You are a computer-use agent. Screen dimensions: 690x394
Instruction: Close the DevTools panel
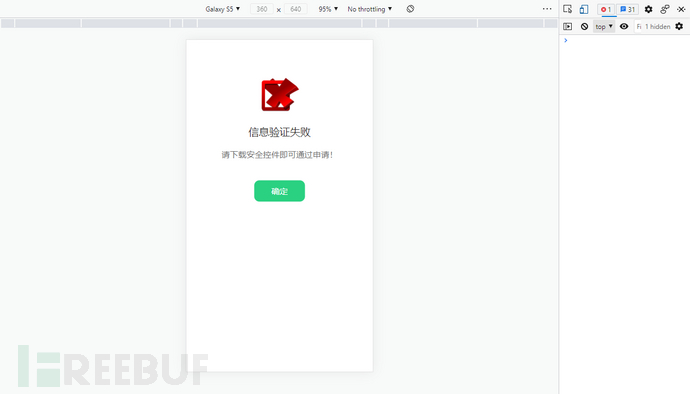(681, 9)
